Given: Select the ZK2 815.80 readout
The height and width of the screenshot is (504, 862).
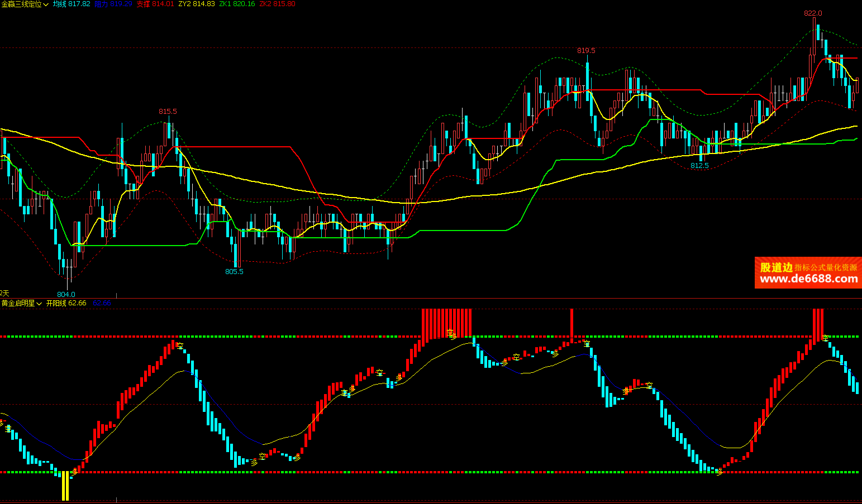Looking at the screenshot, I should [x=278, y=4].
